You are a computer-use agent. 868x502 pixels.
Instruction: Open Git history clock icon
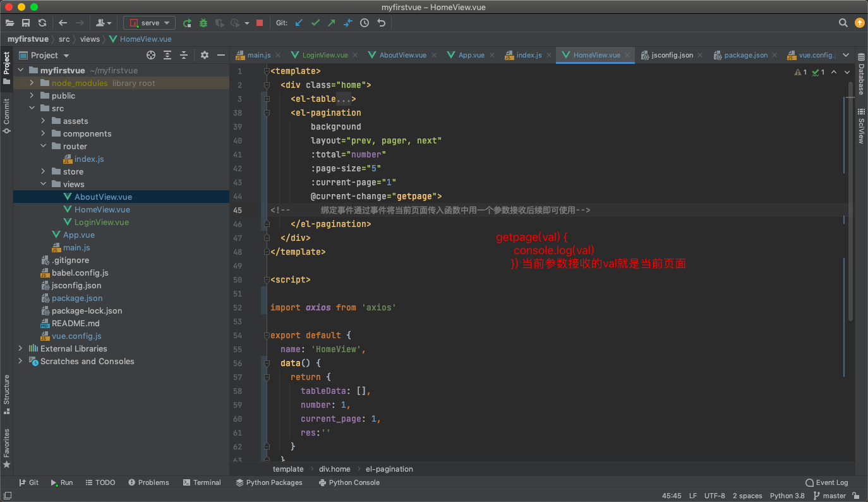365,23
